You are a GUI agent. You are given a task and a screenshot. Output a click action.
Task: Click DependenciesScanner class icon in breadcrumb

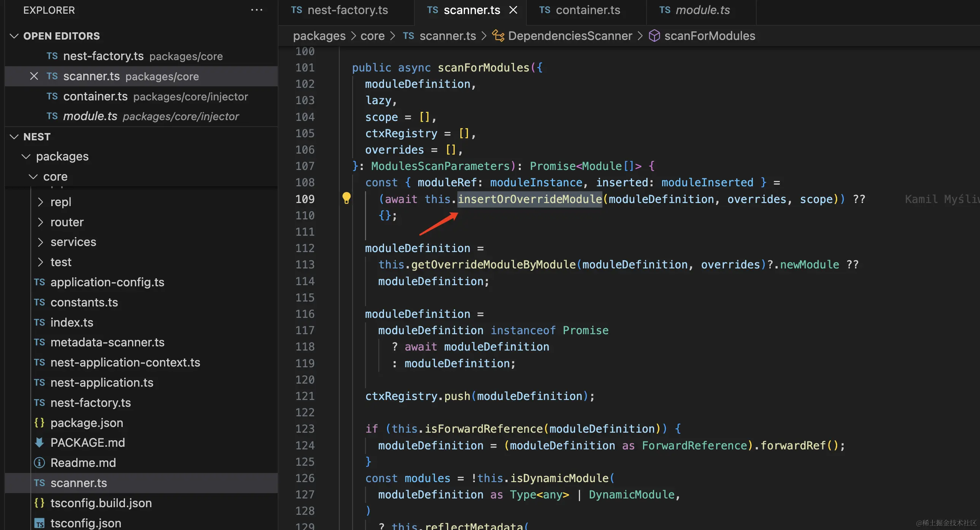click(498, 36)
